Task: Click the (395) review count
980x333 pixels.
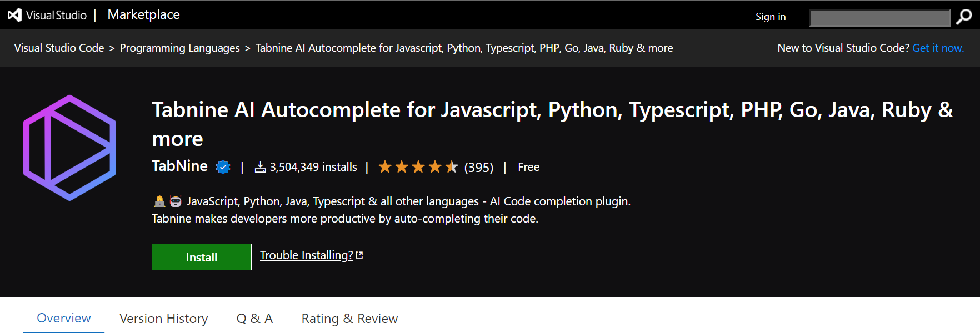Action: pos(478,168)
